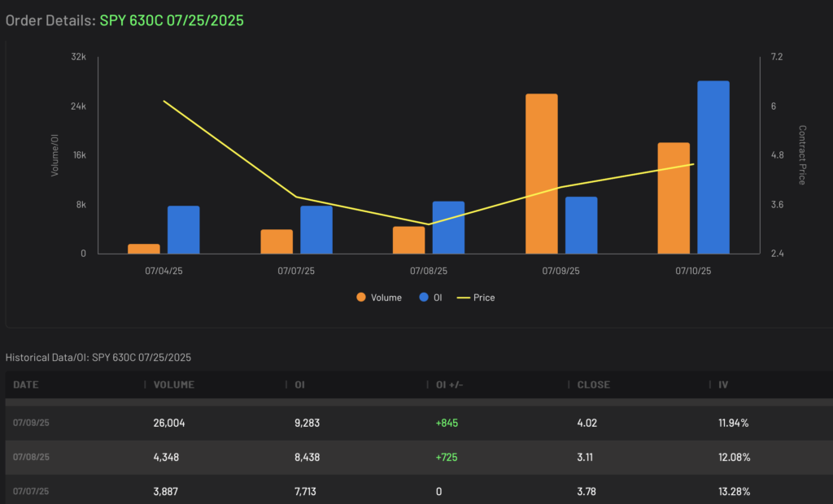
Task: Toggle the Volume series in the legend
Action: (x=379, y=298)
